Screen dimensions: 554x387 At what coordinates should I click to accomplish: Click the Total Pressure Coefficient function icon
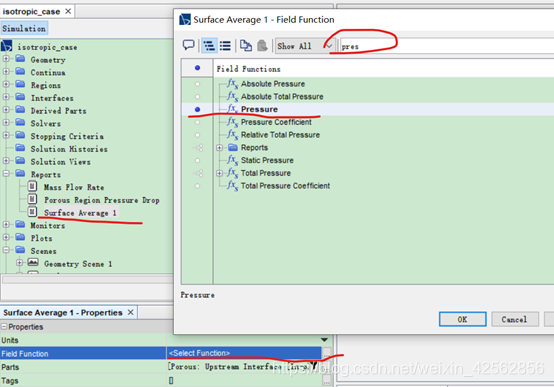click(x=232, y=186)
